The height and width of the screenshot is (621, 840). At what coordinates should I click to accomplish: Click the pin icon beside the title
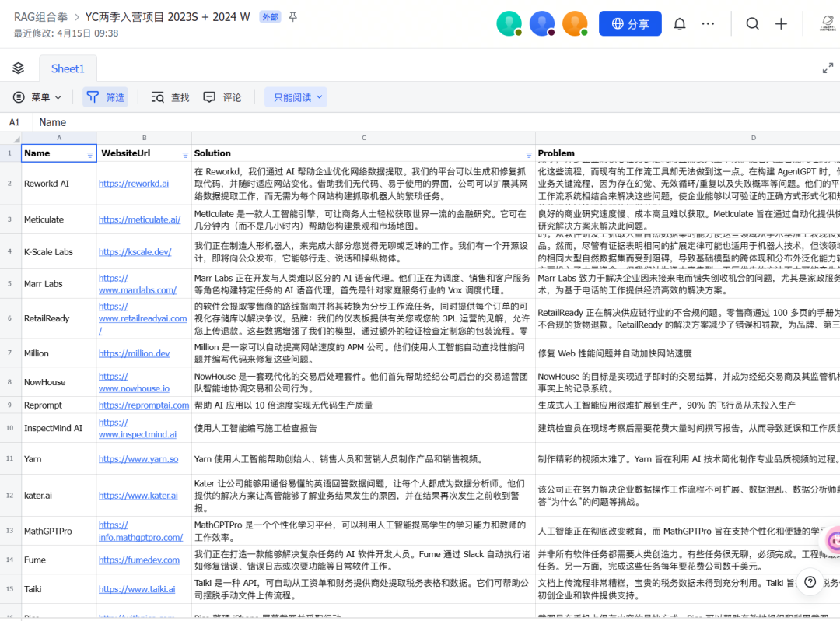pyautogui.click(x=293, y=17)
